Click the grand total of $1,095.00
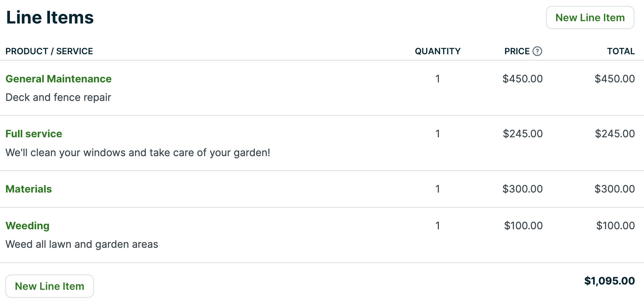Image resolution: width=644 pixels, height=307 pixels. 609,281
